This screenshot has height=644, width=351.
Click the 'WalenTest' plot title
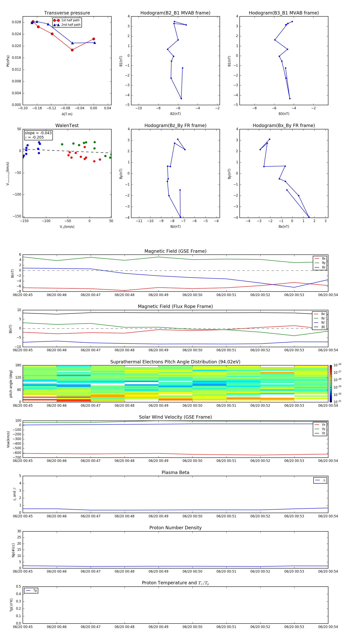[67, 125]
